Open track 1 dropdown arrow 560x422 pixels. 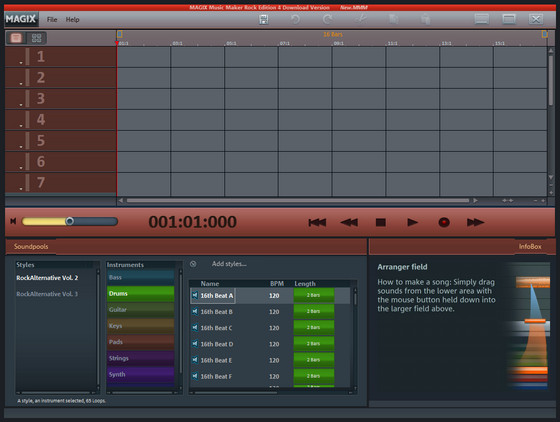pos(21,63)
